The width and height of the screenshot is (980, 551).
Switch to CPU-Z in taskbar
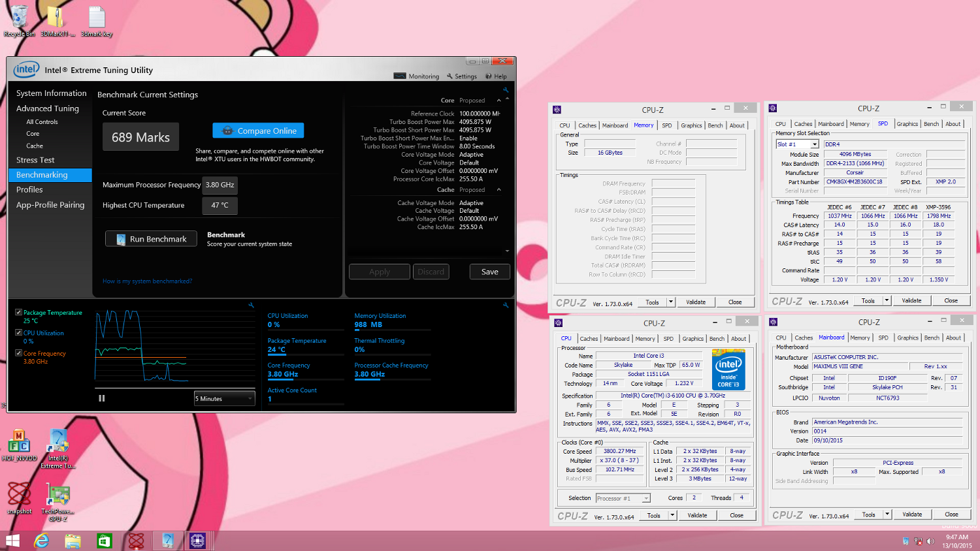tap(198, 541)
